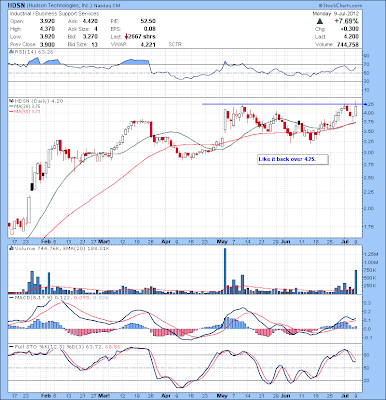The width and height of the screenshot is (386, 400).
Task: Click the green up-triangle change indicator
Action: [320, 21]
